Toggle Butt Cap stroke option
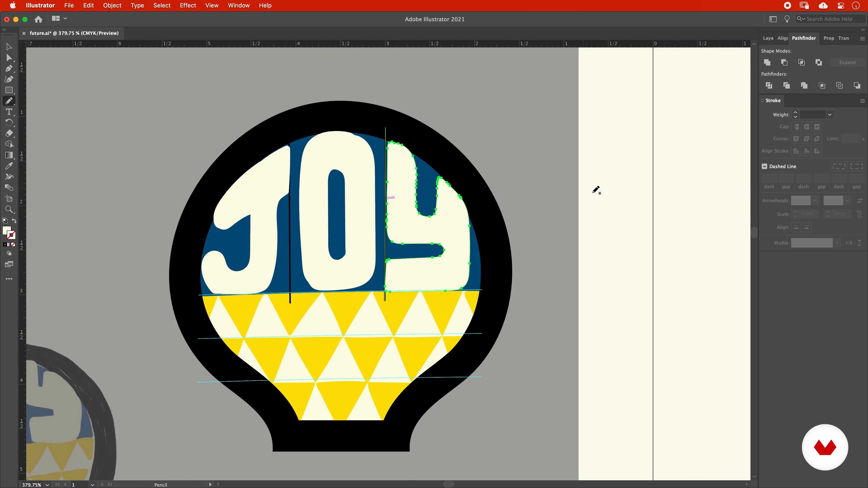The width and height of the screenshot is (868, 488). (797, 127)
